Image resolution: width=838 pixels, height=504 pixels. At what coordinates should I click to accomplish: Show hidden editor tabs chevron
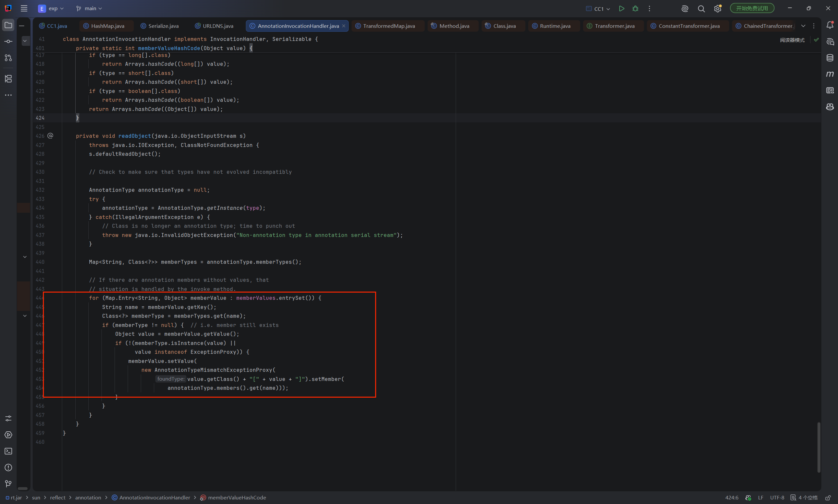(x=803, y=26)
